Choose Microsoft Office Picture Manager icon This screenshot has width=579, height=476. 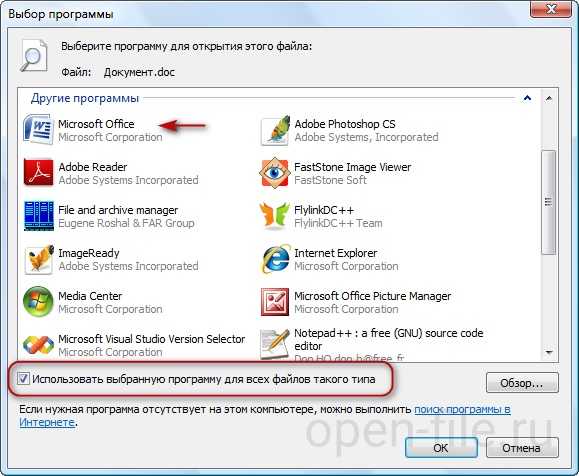pos(275,302)
